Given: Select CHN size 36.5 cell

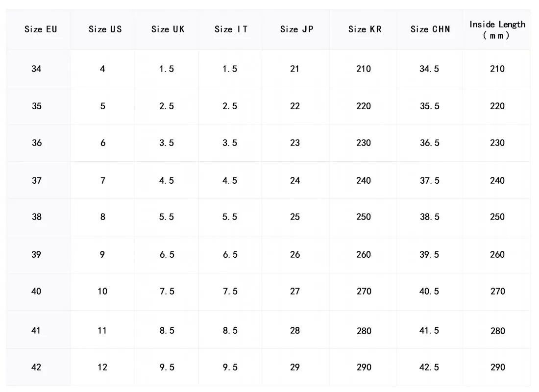Looking at the screenshot, I should point(429,143).
